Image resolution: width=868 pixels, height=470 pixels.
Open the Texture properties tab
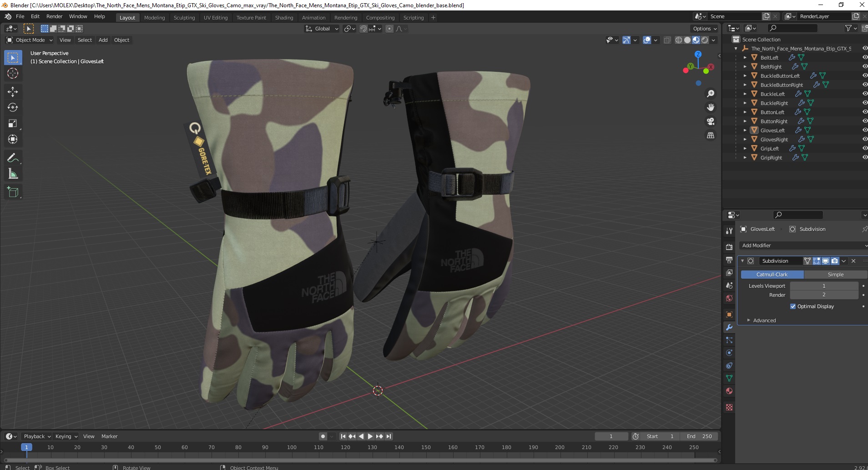tap(729, 407)
